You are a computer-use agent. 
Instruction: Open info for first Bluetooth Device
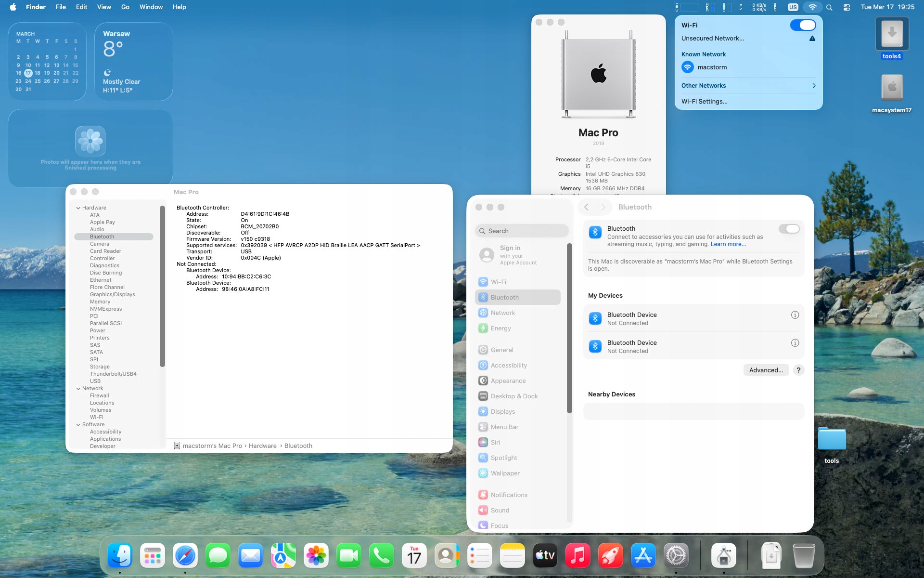point(795,315)
